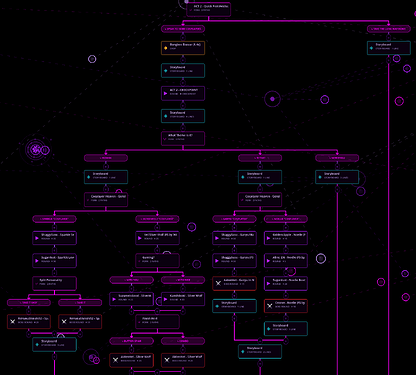Click the play icon on the GoldenApple Noodle node
This screenshot has height=375, width=416.
tap(268, 238)
